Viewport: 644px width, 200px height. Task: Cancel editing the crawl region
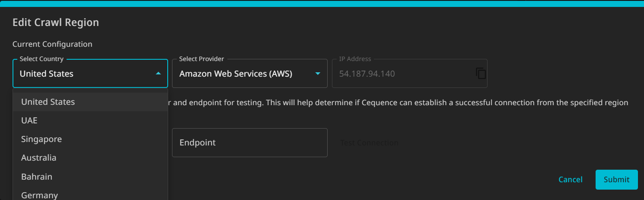(571, 179)
